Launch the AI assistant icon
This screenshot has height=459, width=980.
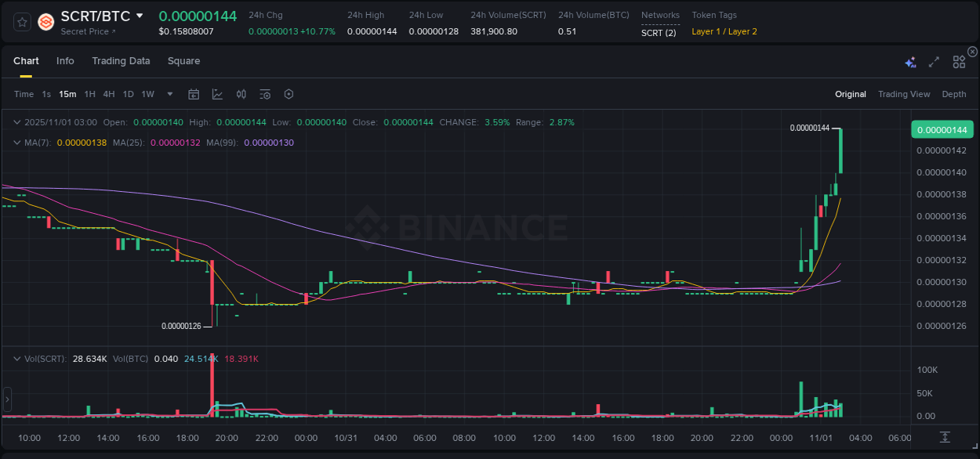[x=910, y=60]
